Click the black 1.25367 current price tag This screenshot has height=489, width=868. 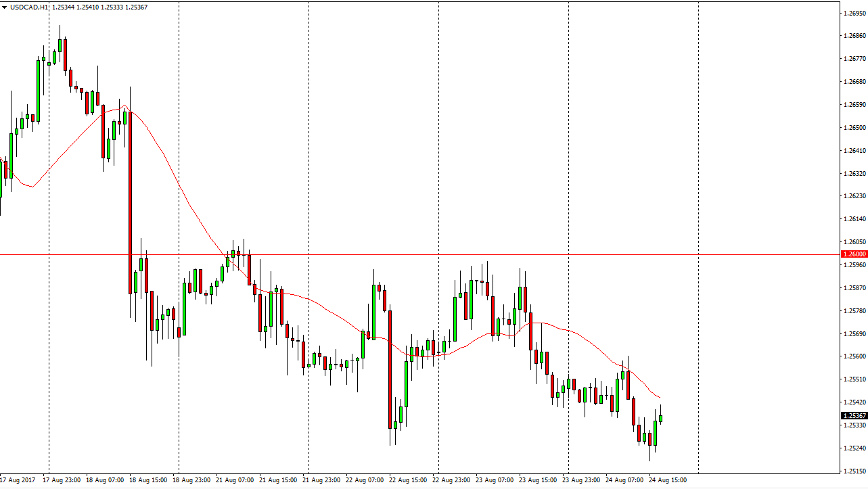point(853,415)
